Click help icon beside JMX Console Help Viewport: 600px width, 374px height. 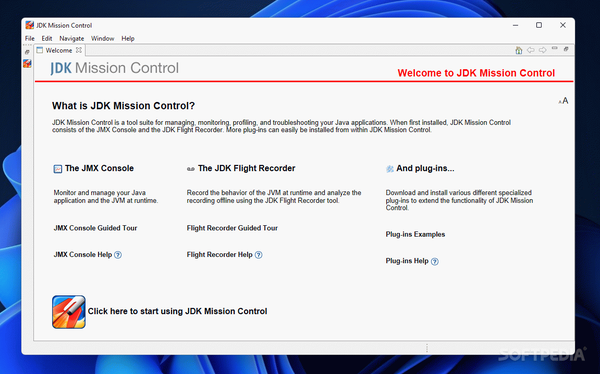[118, 255]
